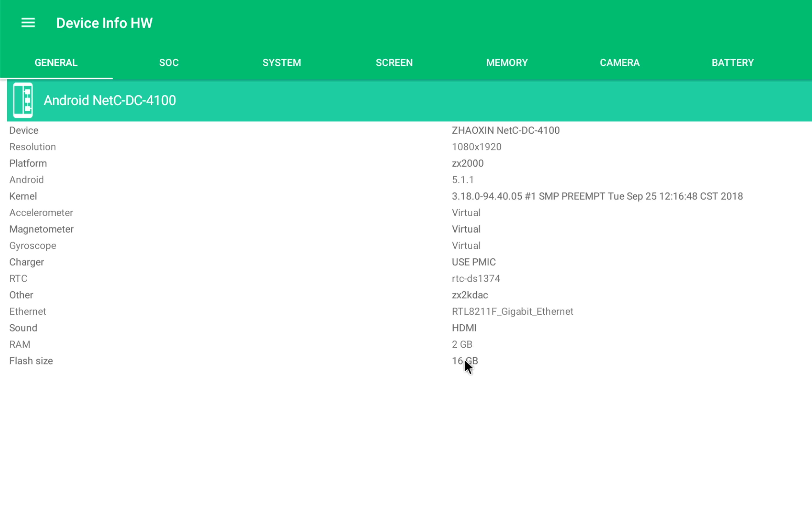Select the RTL8211F_Gigabit_Ethernet value
Screen dimensions: 812x508
pos(512,312)
